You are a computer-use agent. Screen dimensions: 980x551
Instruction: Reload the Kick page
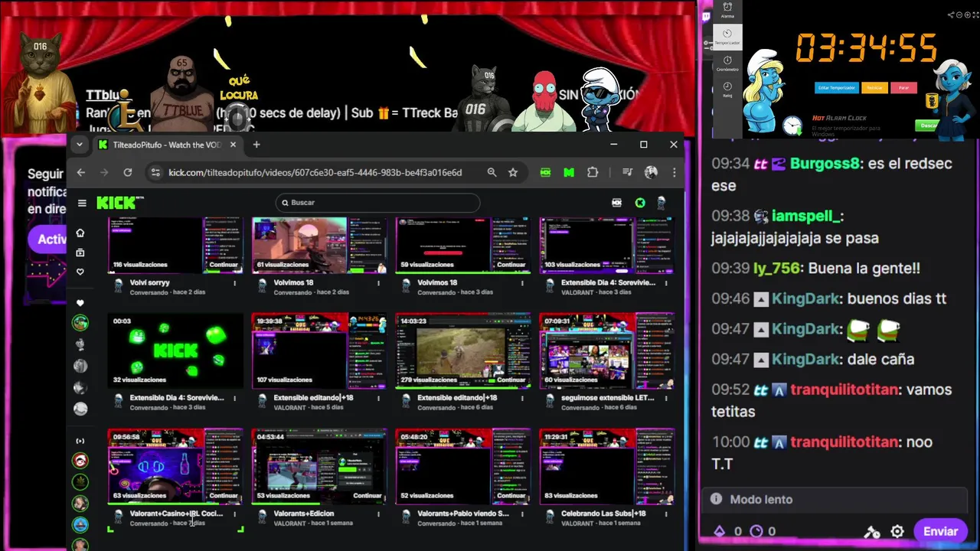tap(128, 173)
